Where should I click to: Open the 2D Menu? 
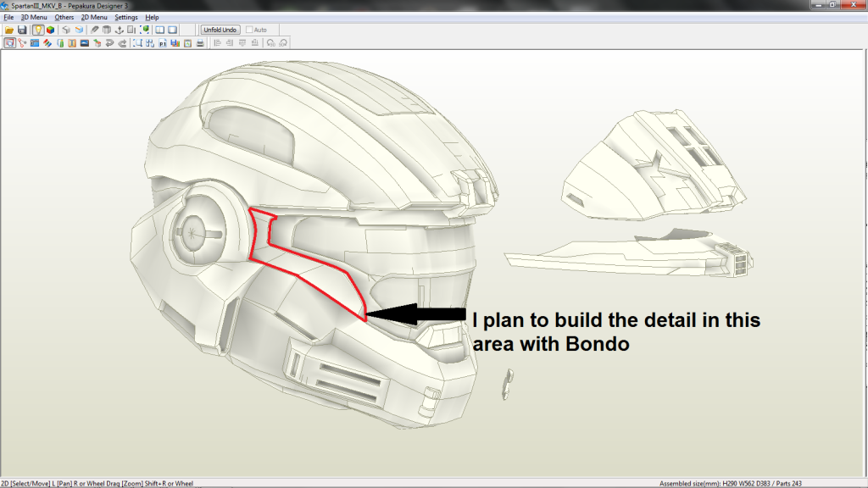(x=94, y=17)
